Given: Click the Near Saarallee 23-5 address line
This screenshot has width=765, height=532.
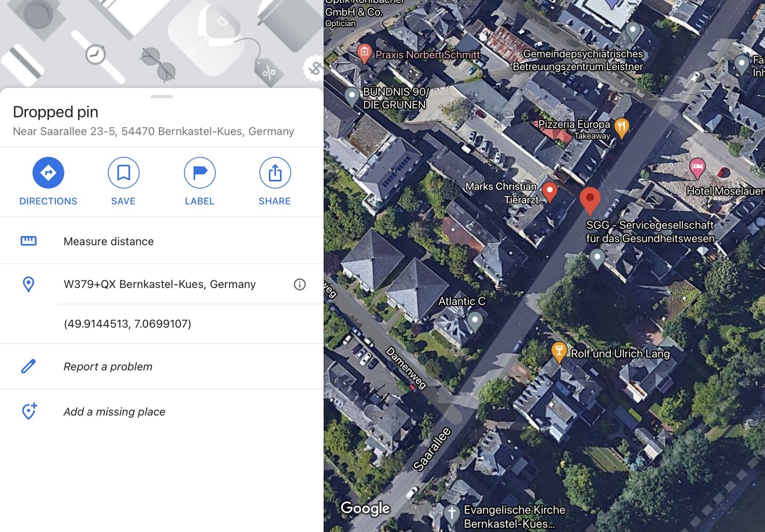Looking at the screenshot, I should (153, 131).
